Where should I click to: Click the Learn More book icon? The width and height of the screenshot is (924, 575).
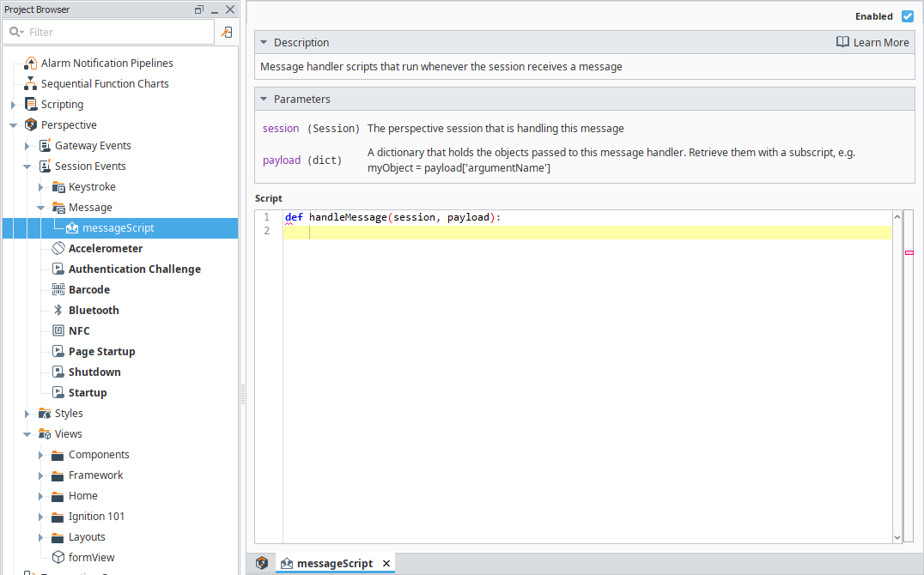point(842,42)
